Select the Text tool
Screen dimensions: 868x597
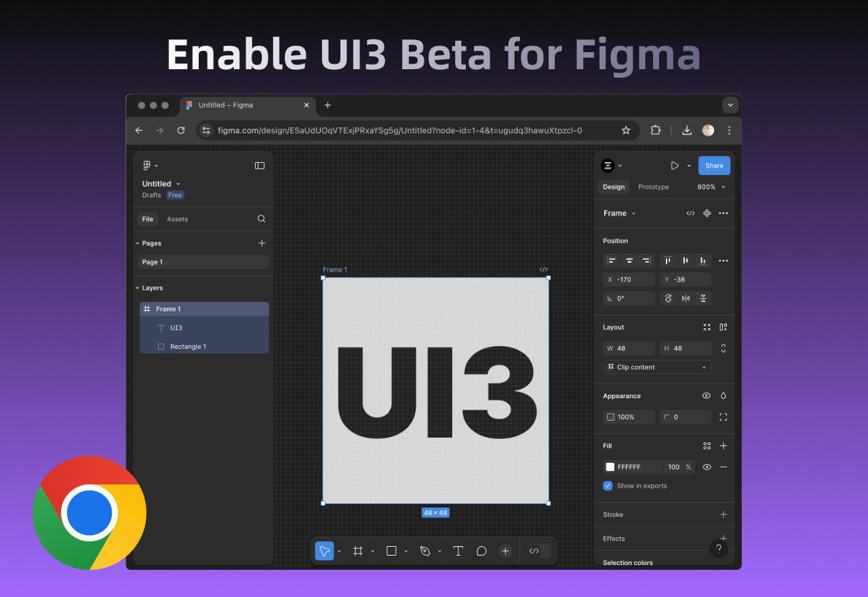click(458, 550)
